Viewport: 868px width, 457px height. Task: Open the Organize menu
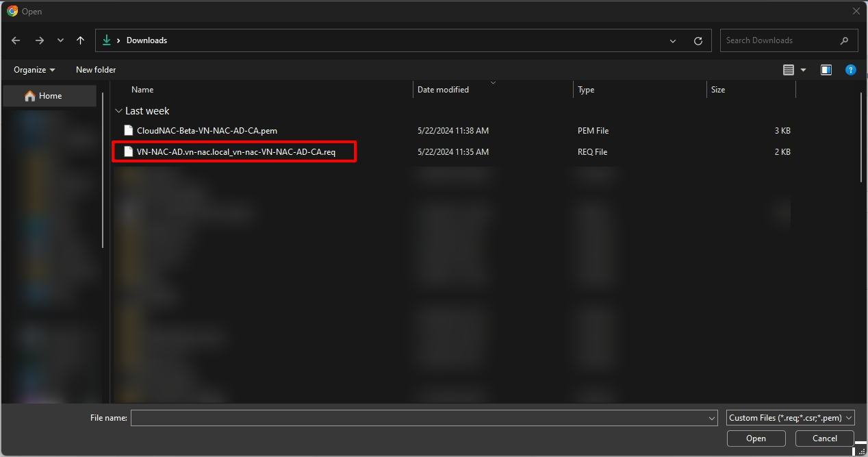pyautogui.click(x=34, y=70)
